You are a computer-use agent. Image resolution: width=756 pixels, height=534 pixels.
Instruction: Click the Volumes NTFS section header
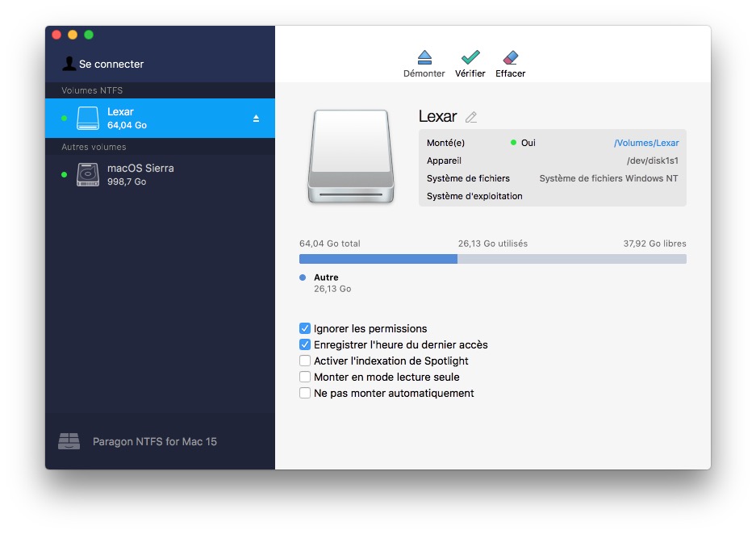click(x=92, y=90)
